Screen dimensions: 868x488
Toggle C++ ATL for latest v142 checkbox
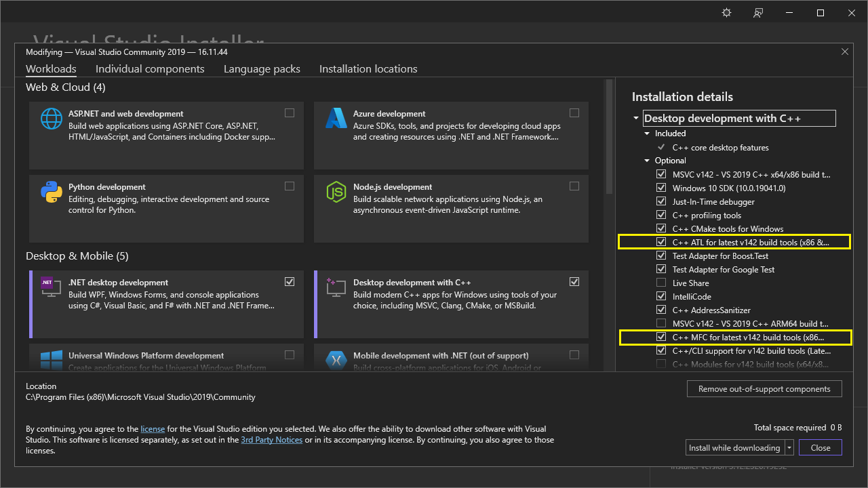(661, 242)
